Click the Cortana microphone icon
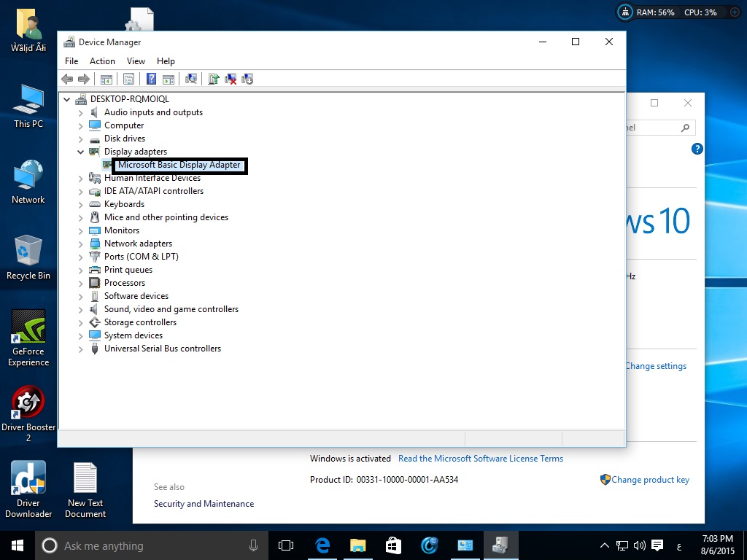The width and height of the screenshot is (747, 560). click(253, 545)
